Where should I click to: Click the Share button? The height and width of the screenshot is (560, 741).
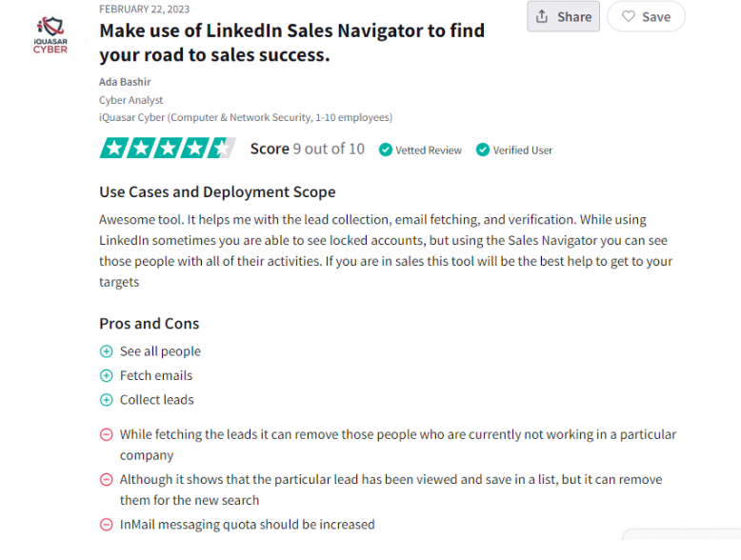click(x=563, y=16)
